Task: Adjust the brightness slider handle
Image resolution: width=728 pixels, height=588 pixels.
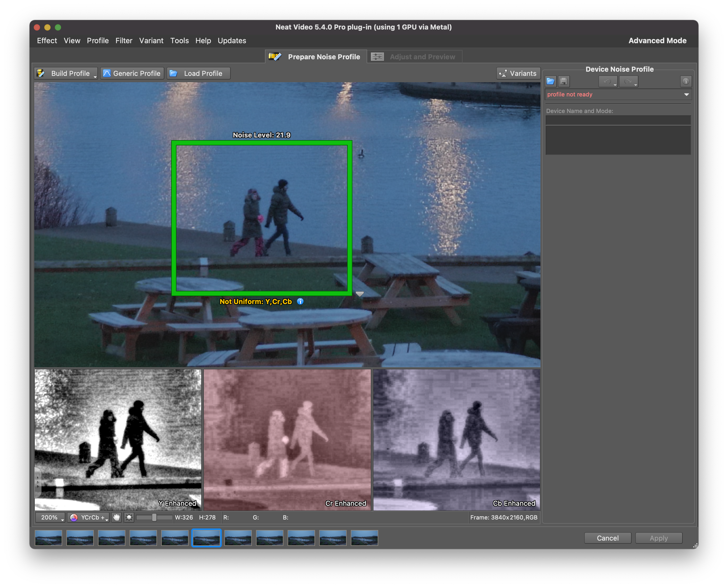Action: tap(154, 517)
